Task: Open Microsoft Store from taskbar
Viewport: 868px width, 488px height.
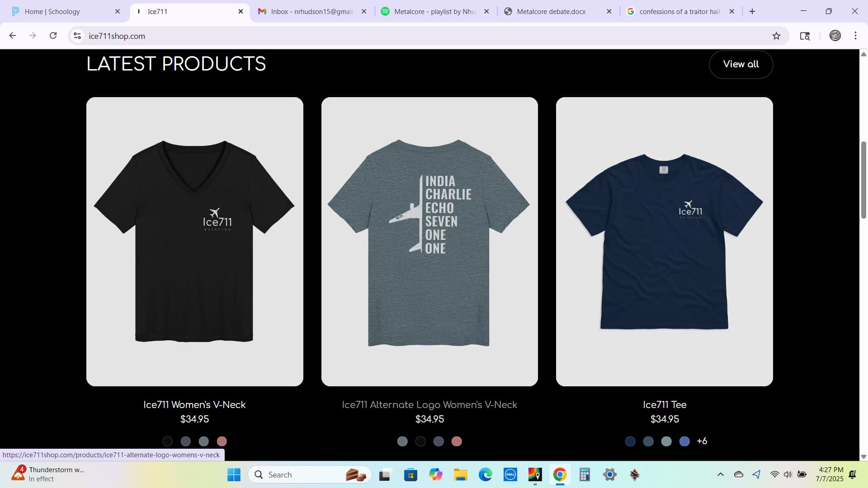Action: pos(410,474)
